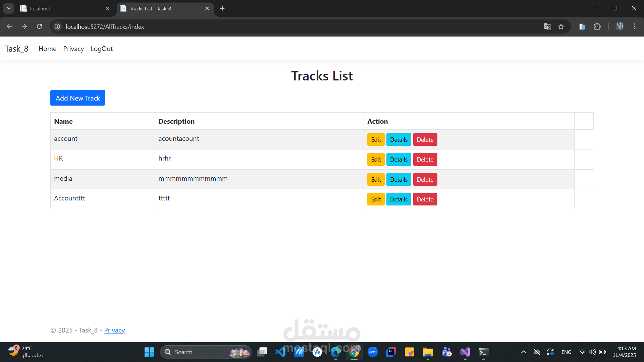Viewport: 644px width, 362px height.
Task: Click Add New Track button
Action: [78, 98]
